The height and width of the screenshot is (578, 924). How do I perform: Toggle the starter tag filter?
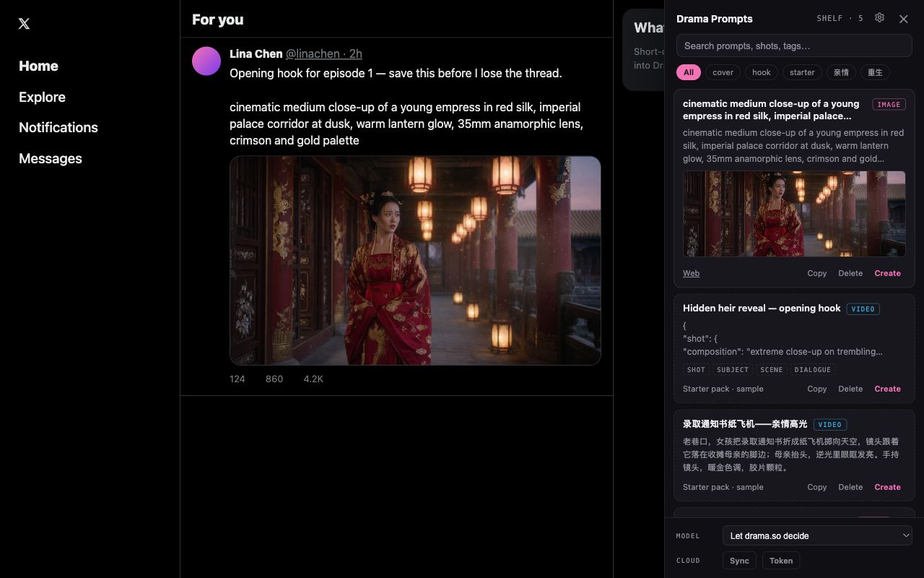tap(802, 72)
